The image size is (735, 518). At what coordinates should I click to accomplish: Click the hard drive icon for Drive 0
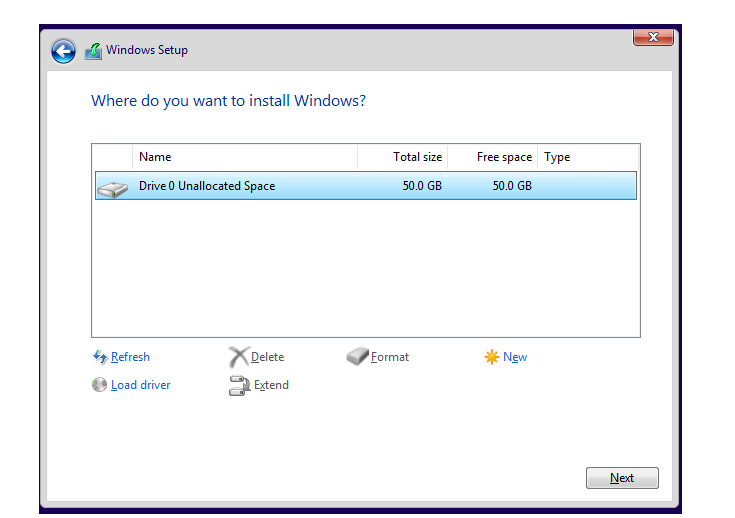(x=112, y=189)
